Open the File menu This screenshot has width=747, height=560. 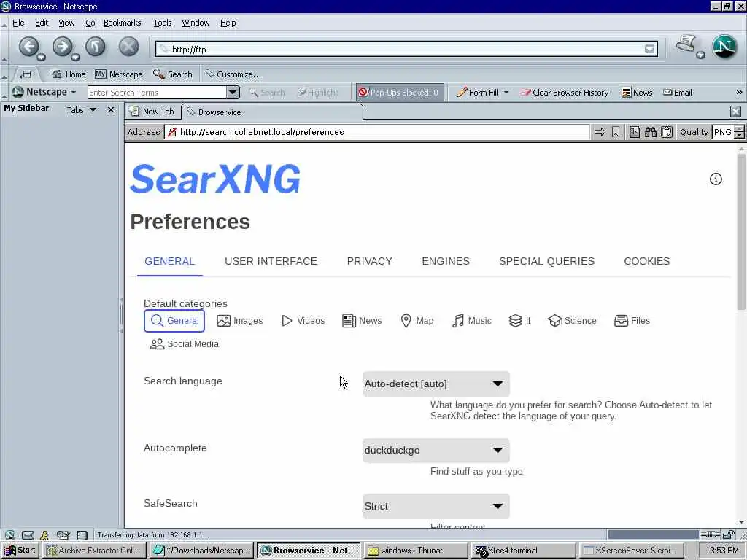18,23
